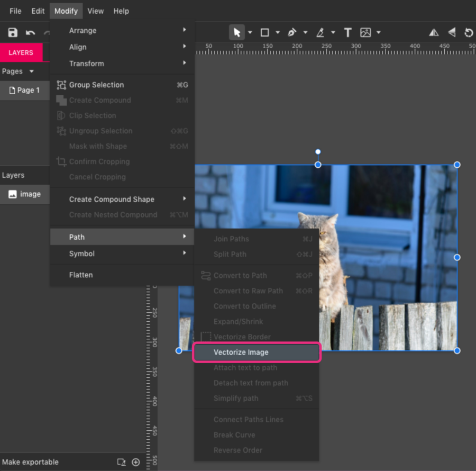Click Flatten in the Modify menu

pos(80,275)
